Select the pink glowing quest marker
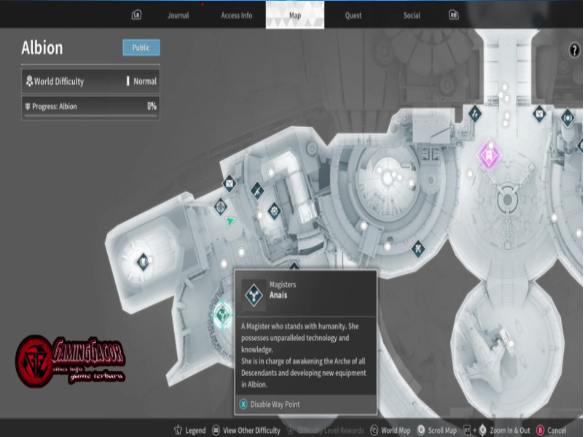 489,155
